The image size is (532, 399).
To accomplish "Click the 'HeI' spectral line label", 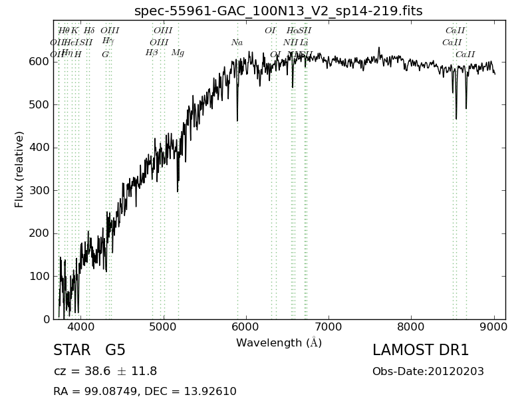I will [x=72, y=43].
